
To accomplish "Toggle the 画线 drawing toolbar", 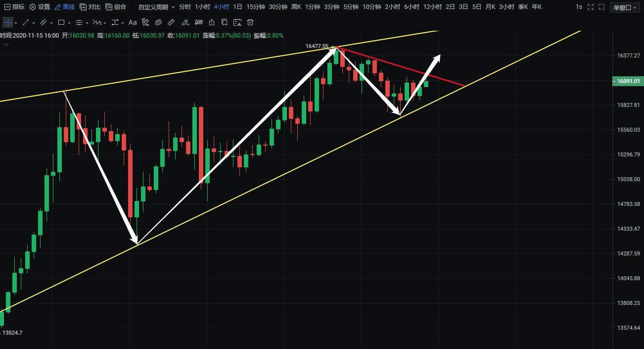I will click(64, 7).
